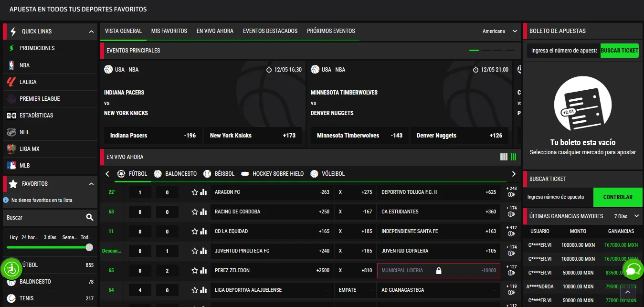
Task: Click the search magnifier icon in Buscar
Action: pos(89,217)
